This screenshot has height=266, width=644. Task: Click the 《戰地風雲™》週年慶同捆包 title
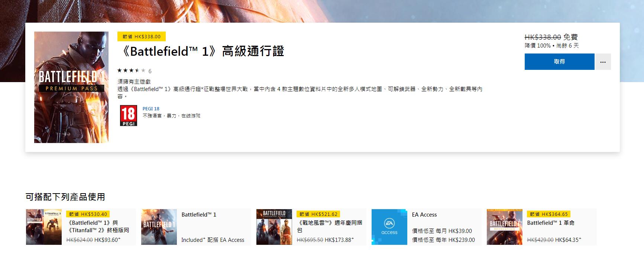coord(329,226)
